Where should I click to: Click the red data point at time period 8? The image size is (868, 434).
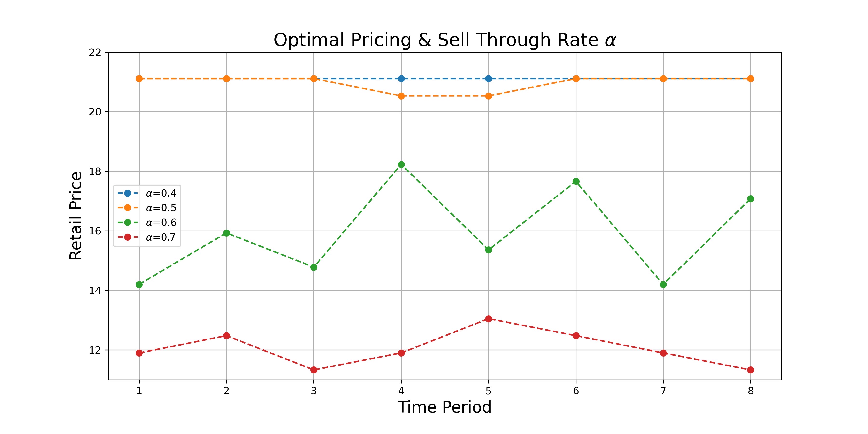click(x=750, y=370)
